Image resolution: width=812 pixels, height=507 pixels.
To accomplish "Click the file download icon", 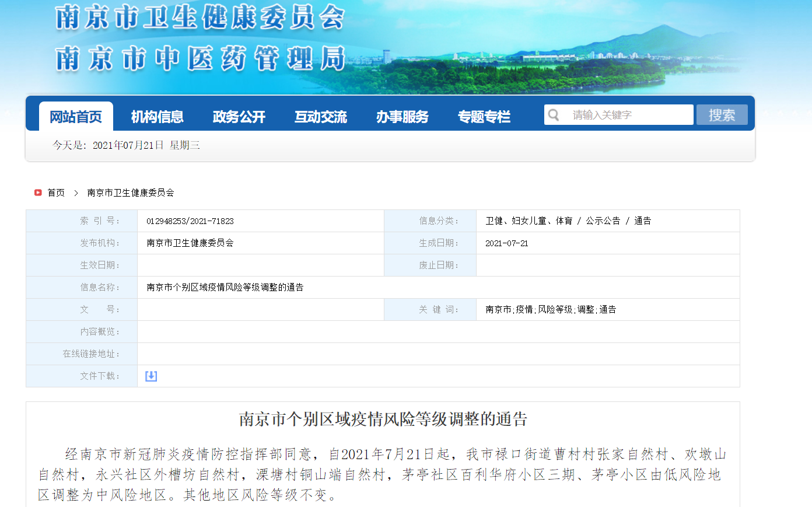I will [x=151, y=376].
